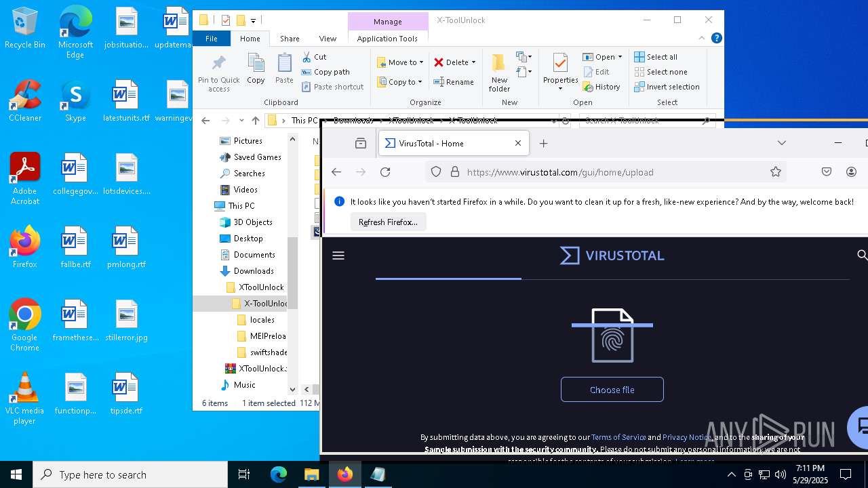Go back in File Explorer navigation
868x488 pixels.
click(x=205, y=121)
